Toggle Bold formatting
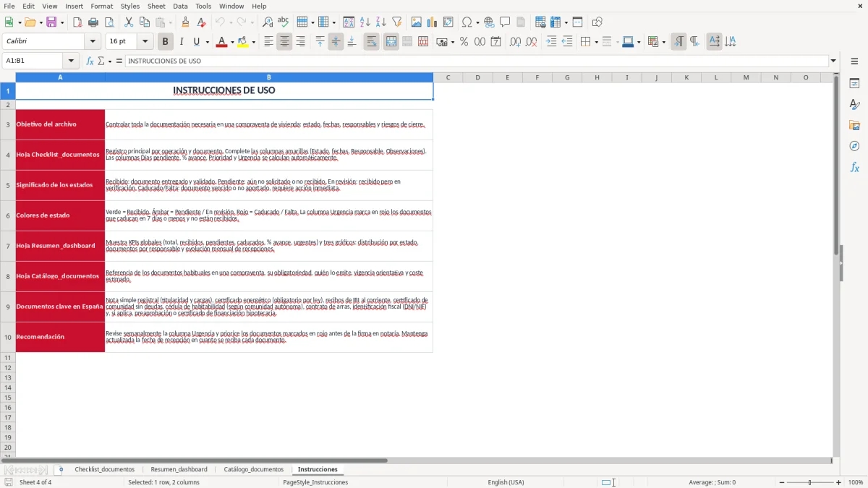This screenshot has width=868, height=488. pos(166,42)
